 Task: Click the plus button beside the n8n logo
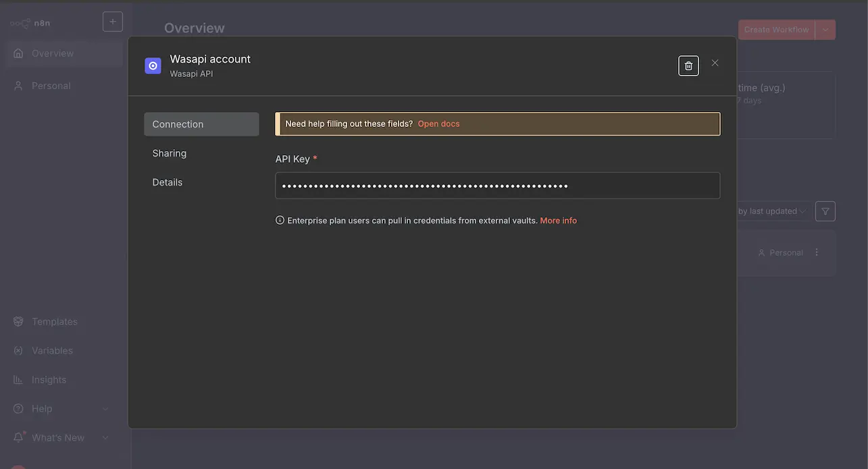(113, 22)
